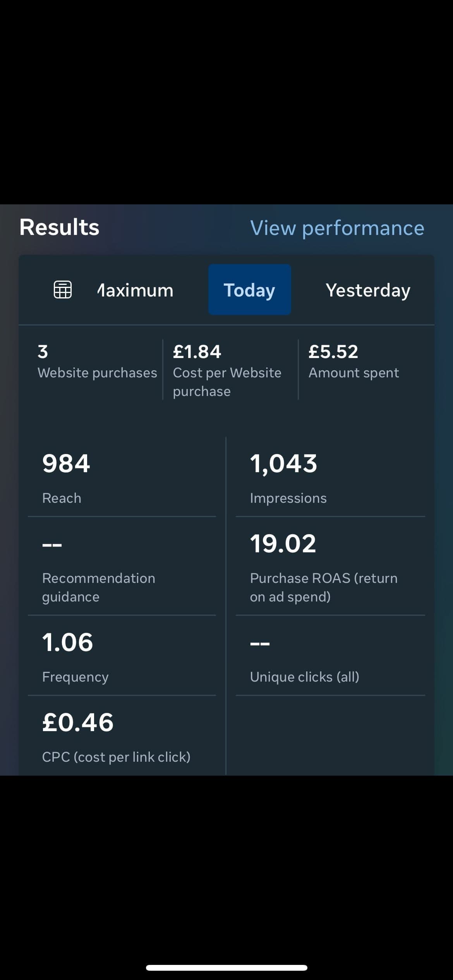Tap the £1.84 cost value
Image resolution: width=453 pixels, height=980 pixels.
coord(197,351)
